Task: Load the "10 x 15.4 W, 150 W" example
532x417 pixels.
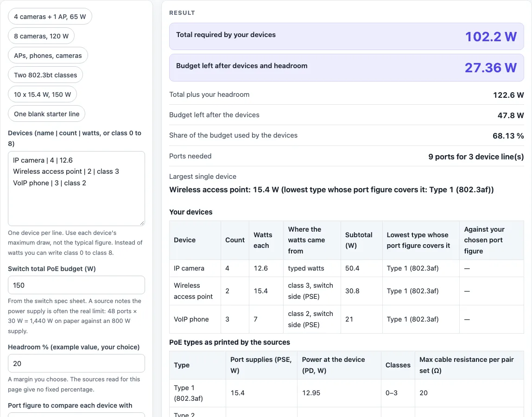Action: click(43, 95)
